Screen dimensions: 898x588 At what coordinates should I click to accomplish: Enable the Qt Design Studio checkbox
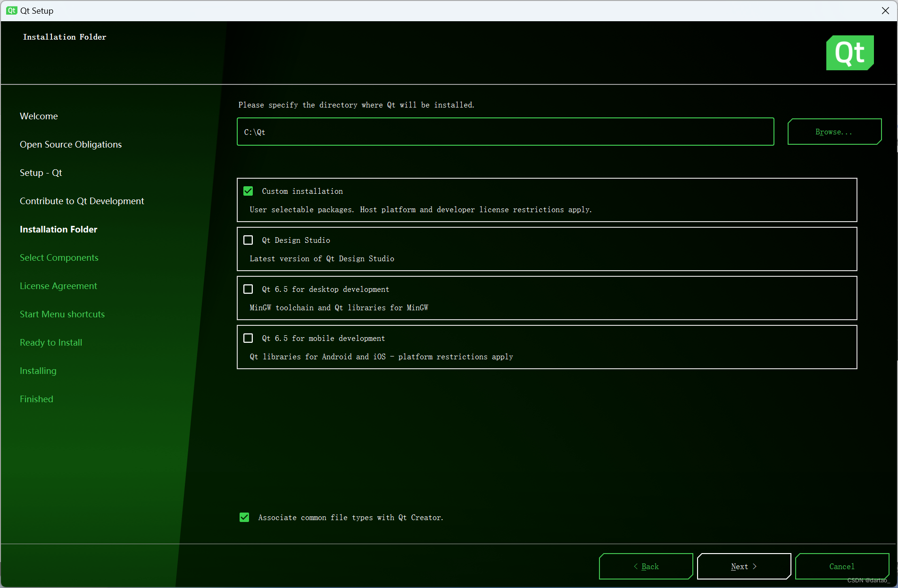(248, 240)
